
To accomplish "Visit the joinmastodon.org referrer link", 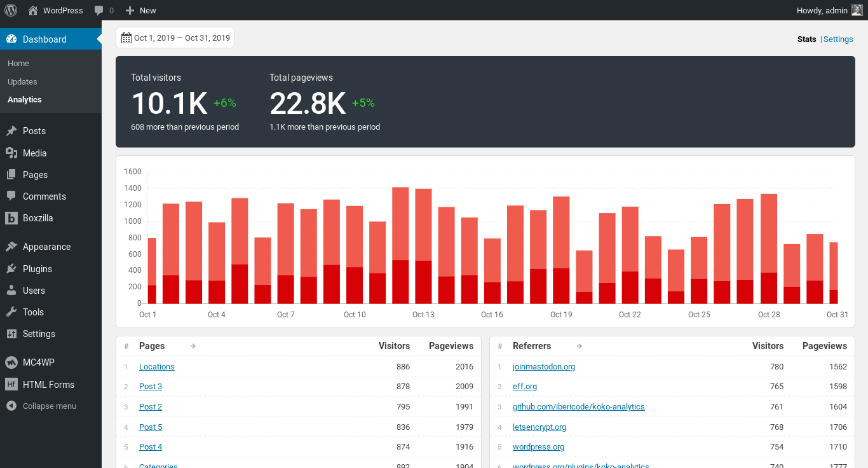I will coord(543,366).
